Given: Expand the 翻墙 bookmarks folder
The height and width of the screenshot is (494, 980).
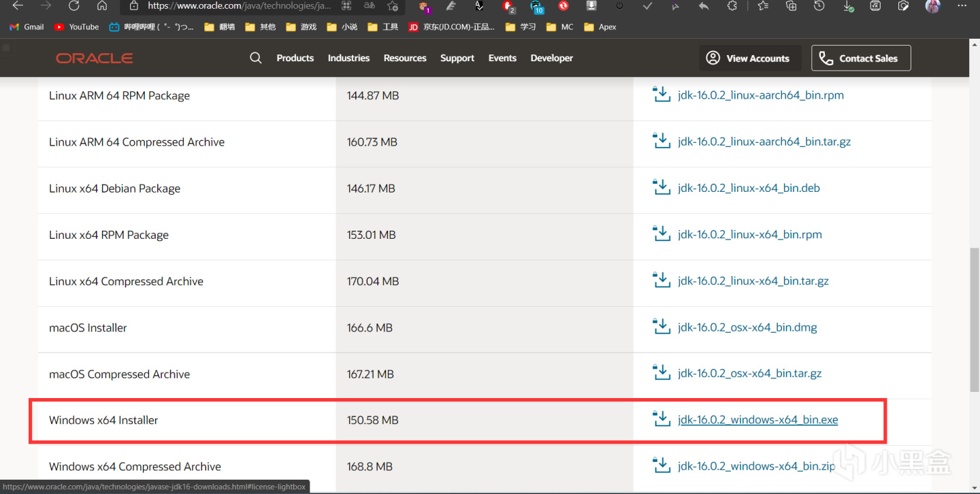Looking at the screenshot, I should point(219,27).
